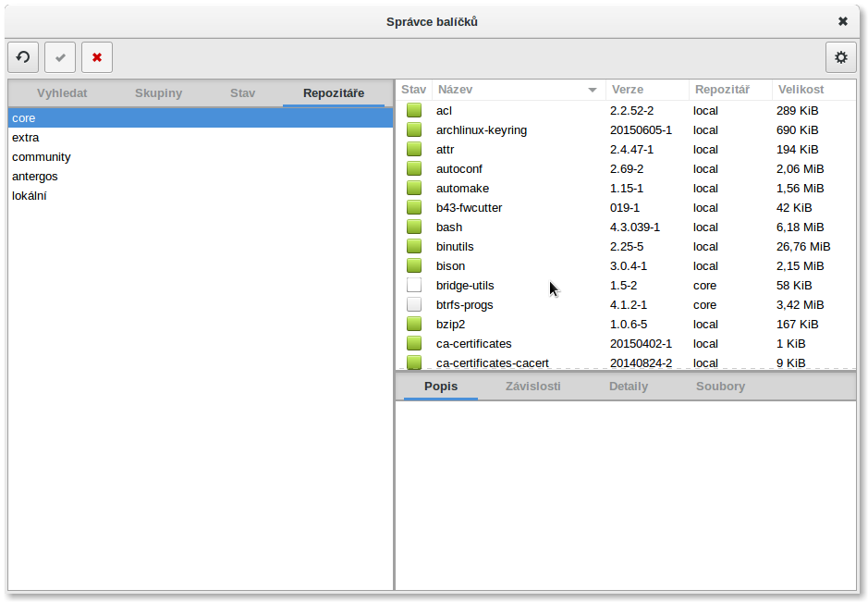Sort packages by Verze column header
Viewport: 868px width, 602px height.
tap(628, 90)
